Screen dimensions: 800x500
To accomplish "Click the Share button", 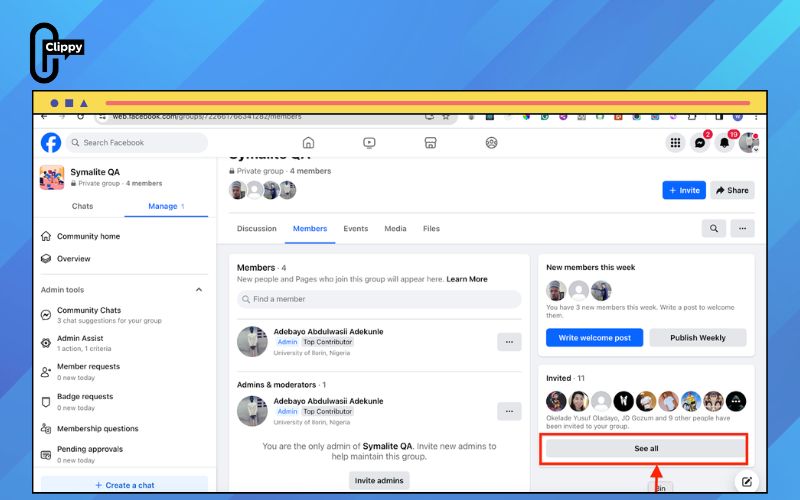I will 732,190.
